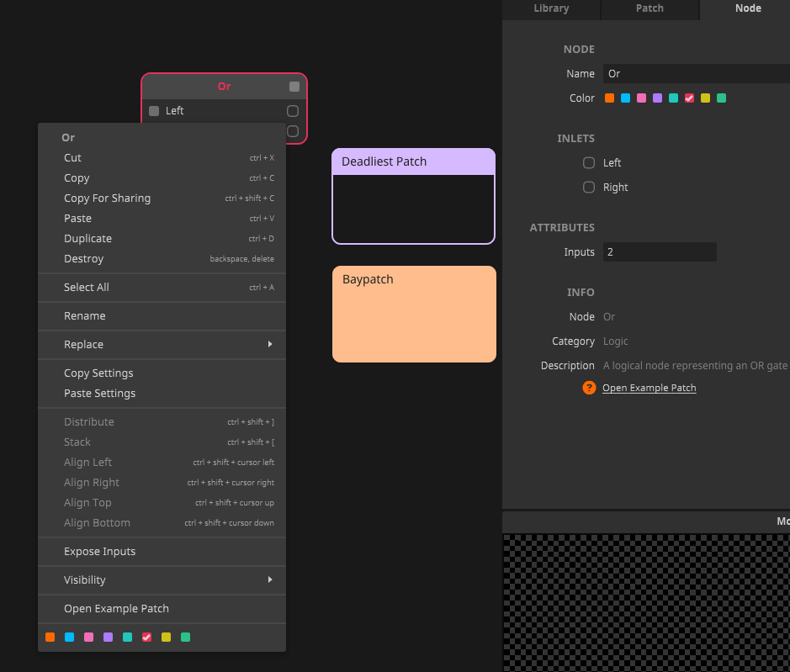Image resolution: width=790 pixels, height=672 pixels.
Task: Choose the purple swatch in the context menu
Action: (108, 638)
